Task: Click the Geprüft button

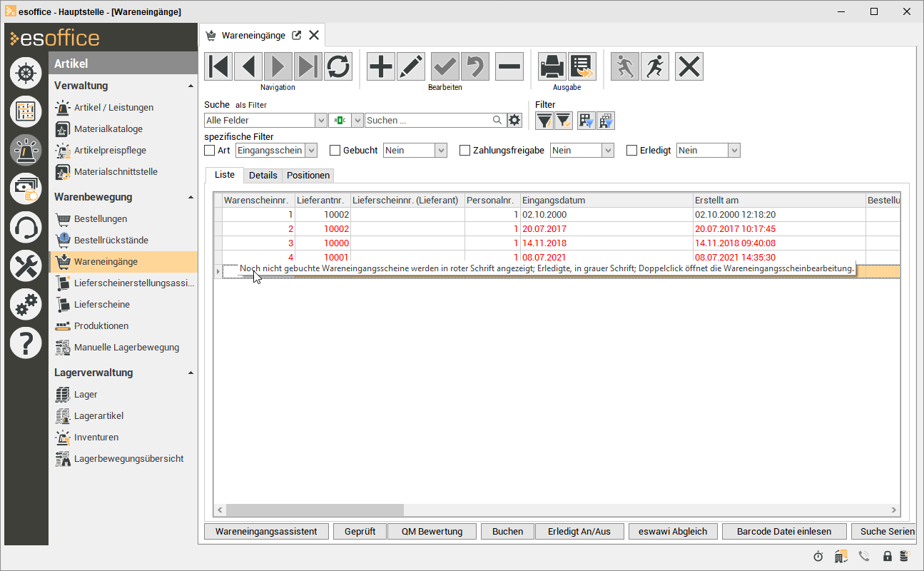Action: (360, 532)
